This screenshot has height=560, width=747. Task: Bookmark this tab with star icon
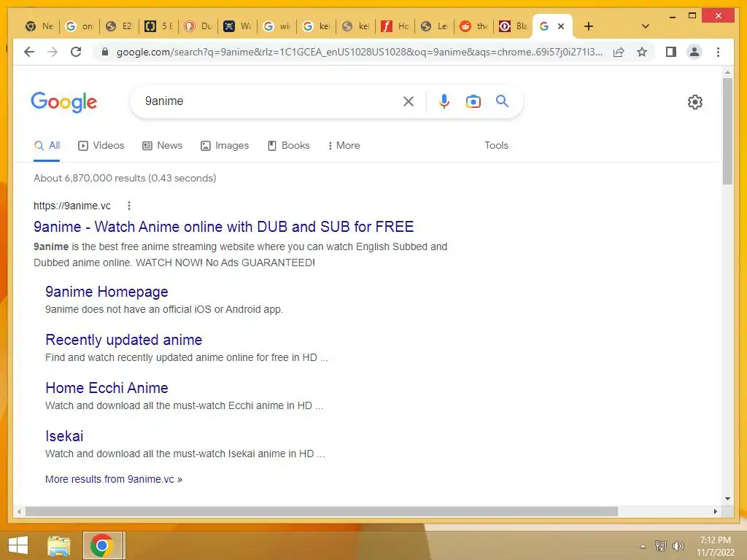pyautogui.click(x=642, y=52)
